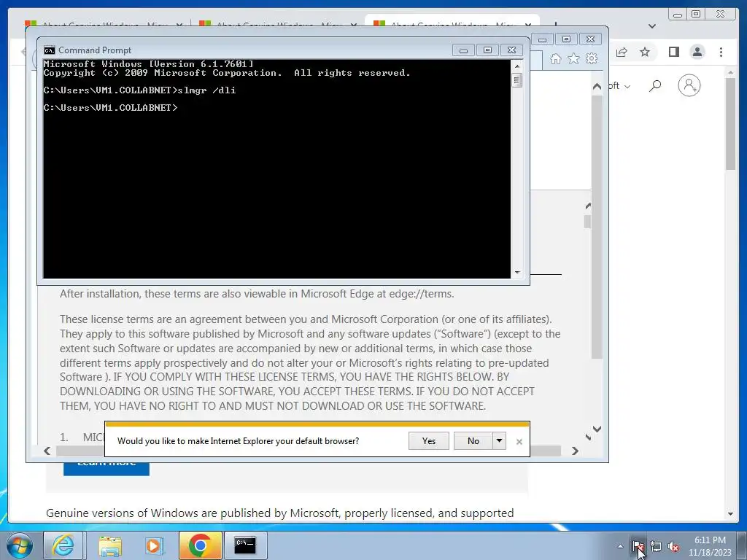Open Internet Explorer Tools gear
The height and width of the screenshot is (560, 747).
point(592,58)
